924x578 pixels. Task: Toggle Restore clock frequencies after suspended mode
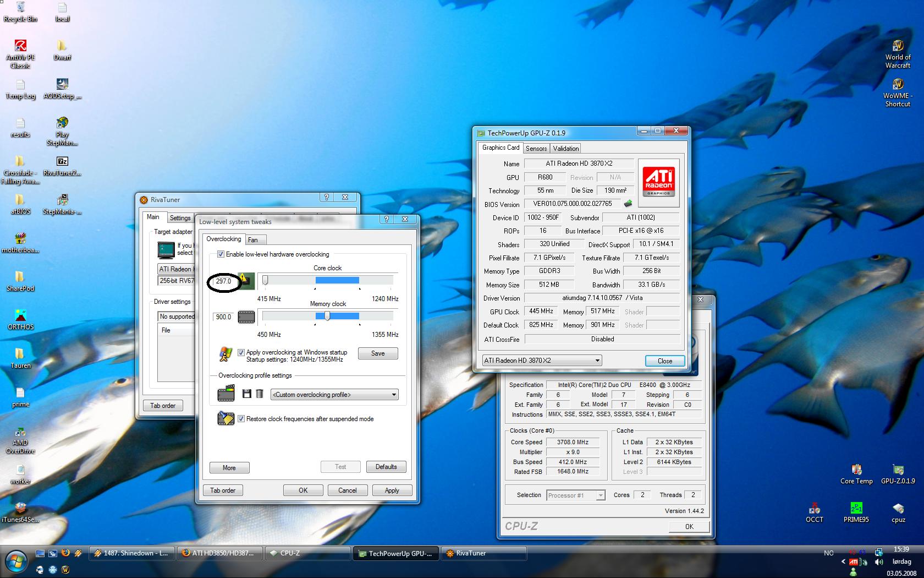[241, 419]
